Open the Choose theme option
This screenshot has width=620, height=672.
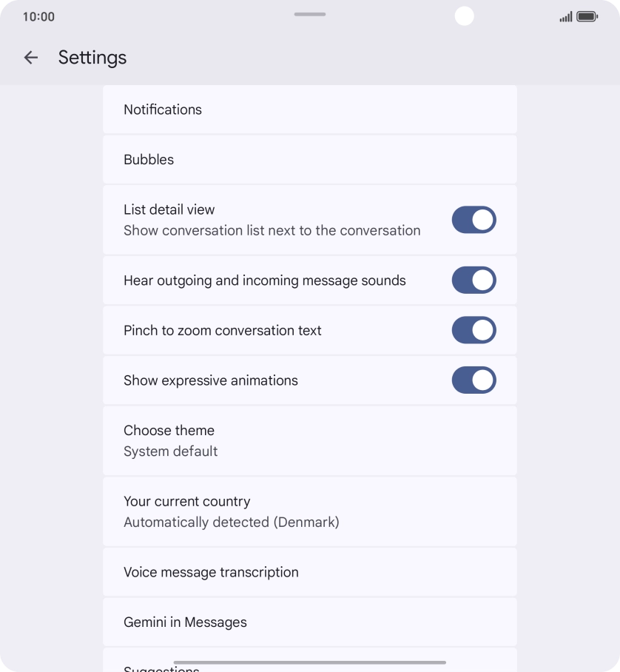pyautogui.click(x=310, y=440)
